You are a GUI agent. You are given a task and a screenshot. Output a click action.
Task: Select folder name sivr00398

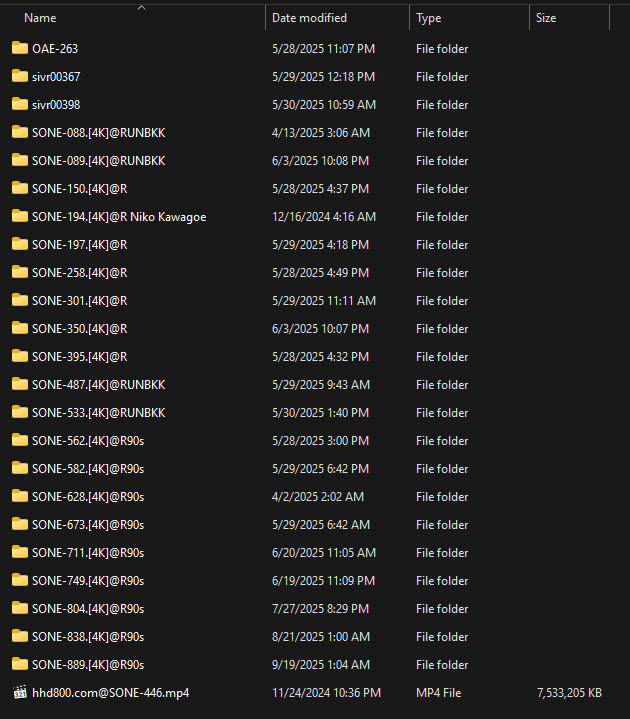click(x=56, y=105)
